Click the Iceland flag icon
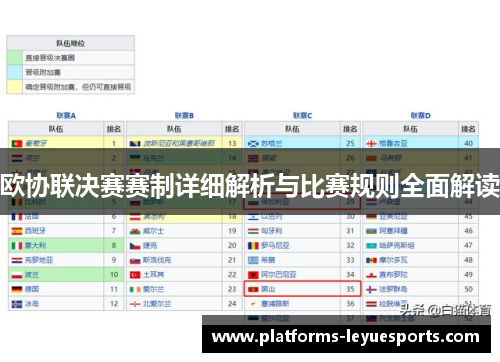 [x=17, y=304]
